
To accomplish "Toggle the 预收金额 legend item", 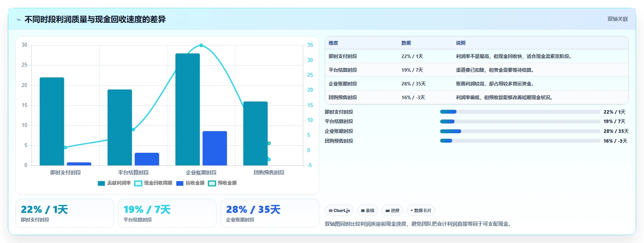I will 222,183.
